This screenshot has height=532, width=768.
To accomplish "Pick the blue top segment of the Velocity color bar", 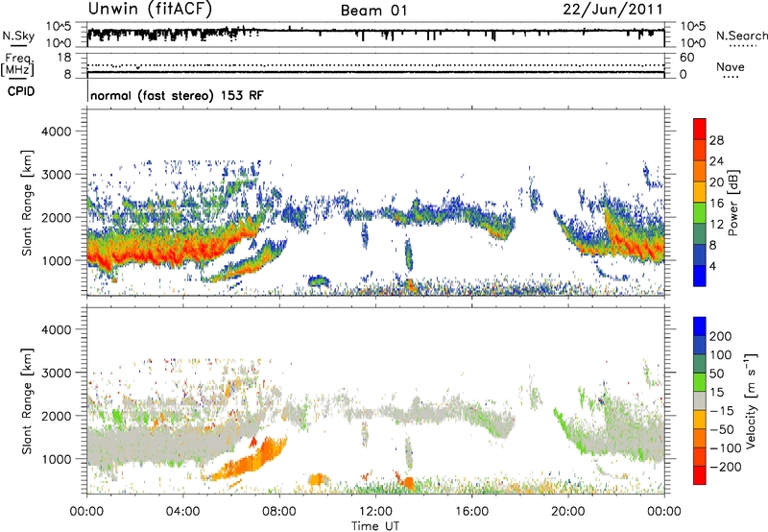I will click(x=700, y=326).
